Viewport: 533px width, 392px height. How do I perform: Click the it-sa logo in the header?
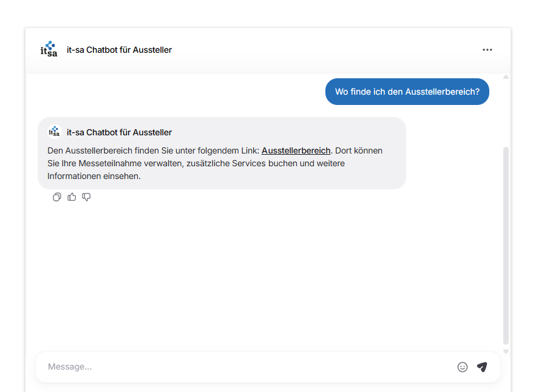tap(49, 50)
